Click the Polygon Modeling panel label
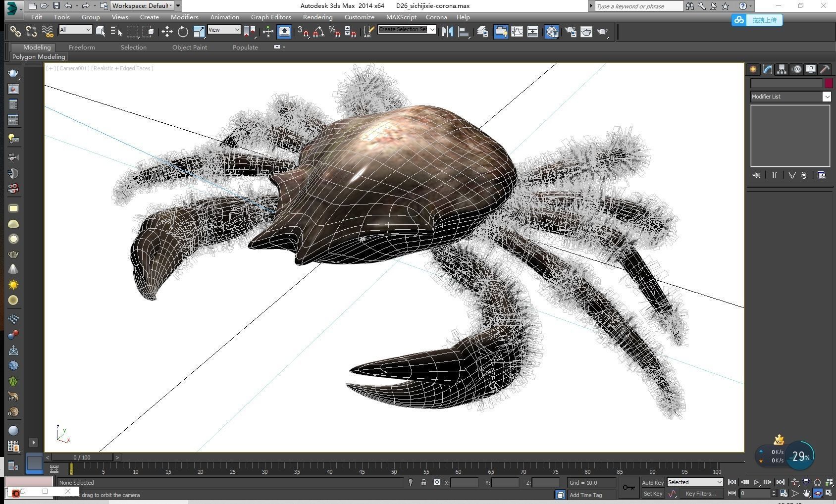836x504 pixels. pyautogui.click(x=39, y=57)
